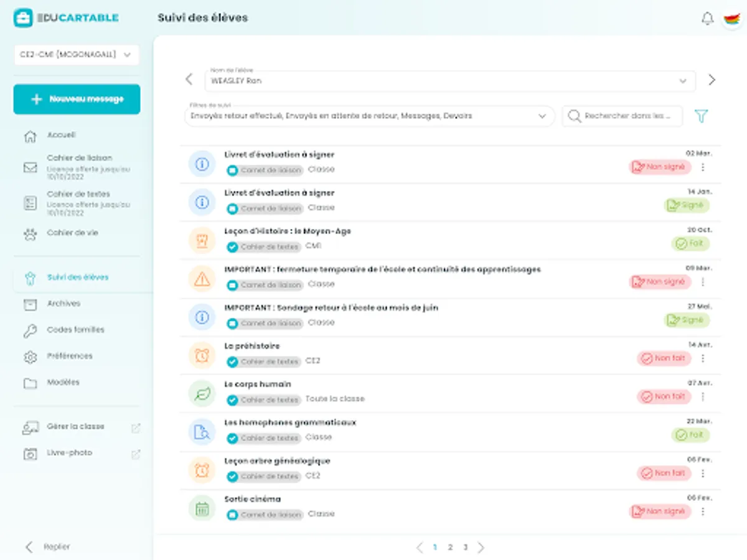
Task: Open options menu for La préhistoire row
Action: [703, 358]
